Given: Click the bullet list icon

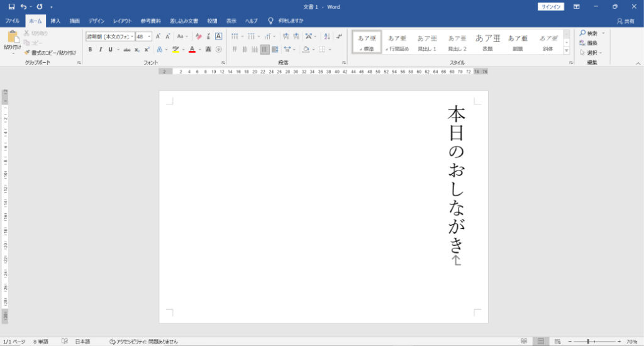Looking at the screenshot, I should [x=235, y=36].
